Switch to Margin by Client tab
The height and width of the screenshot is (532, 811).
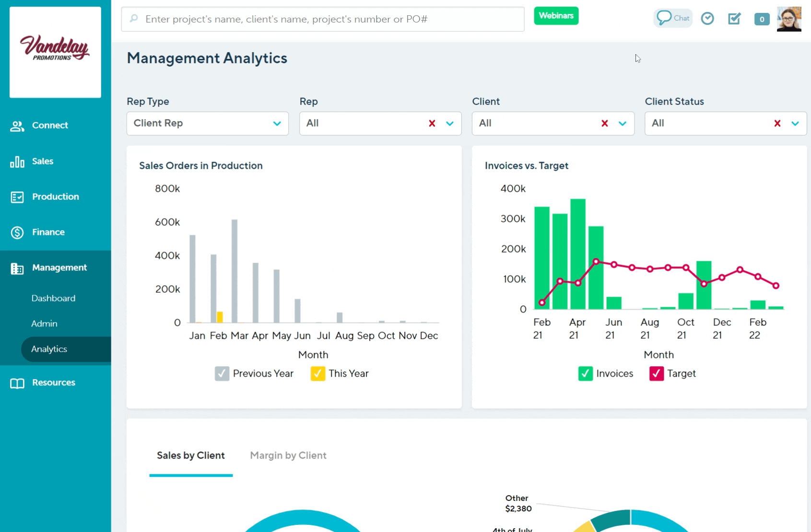click(x=288, y=455)
